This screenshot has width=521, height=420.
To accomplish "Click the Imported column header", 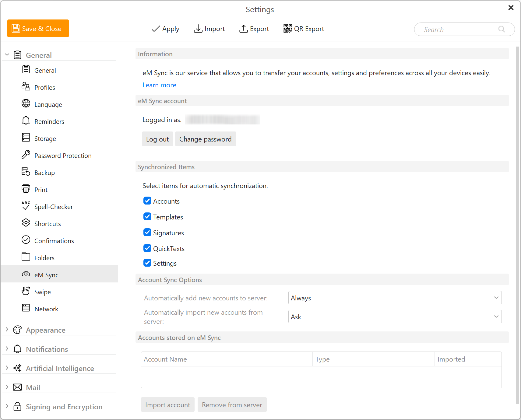I will (468, 359).
